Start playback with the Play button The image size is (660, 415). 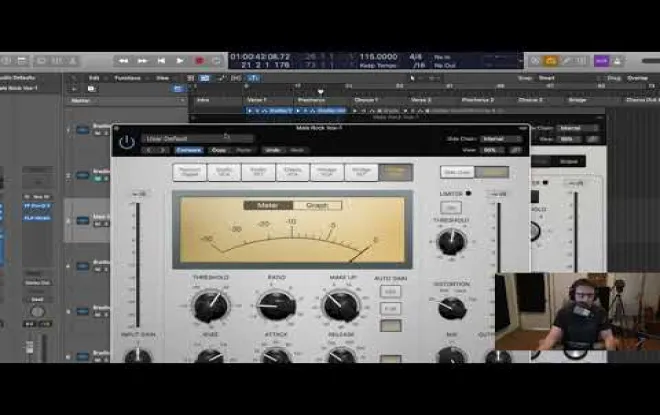[180, 61]
